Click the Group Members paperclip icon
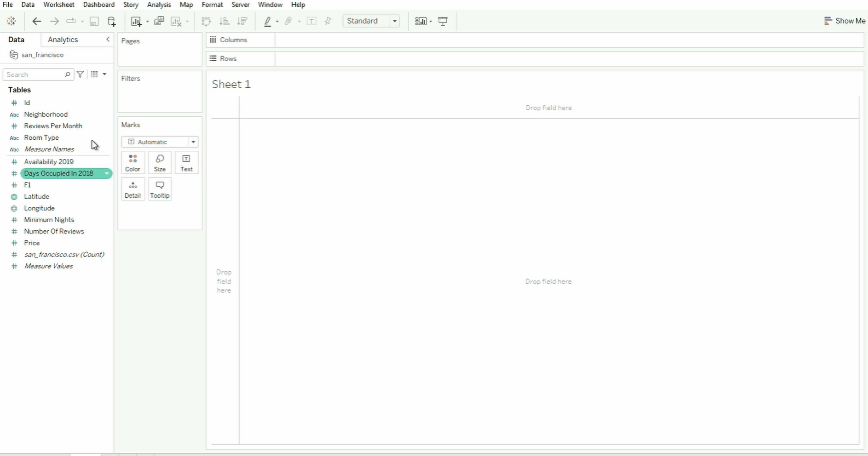The image size is (868, 456). 288,21
